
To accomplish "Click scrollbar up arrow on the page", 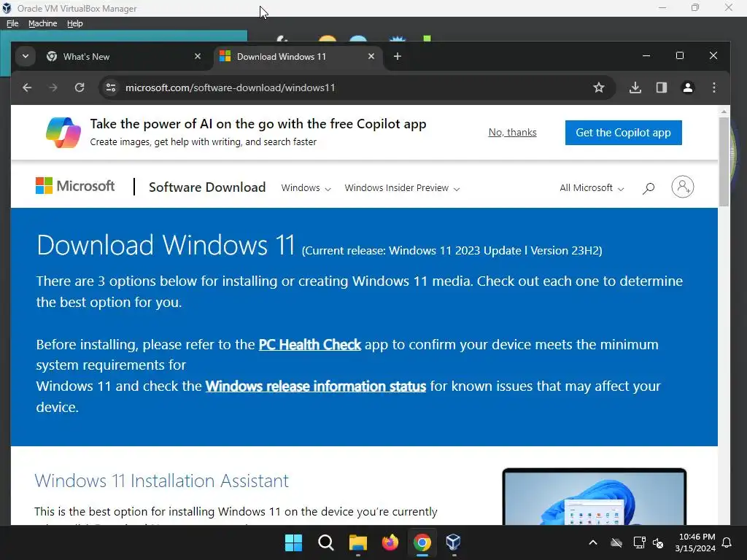I will click(x=724, y=112).
